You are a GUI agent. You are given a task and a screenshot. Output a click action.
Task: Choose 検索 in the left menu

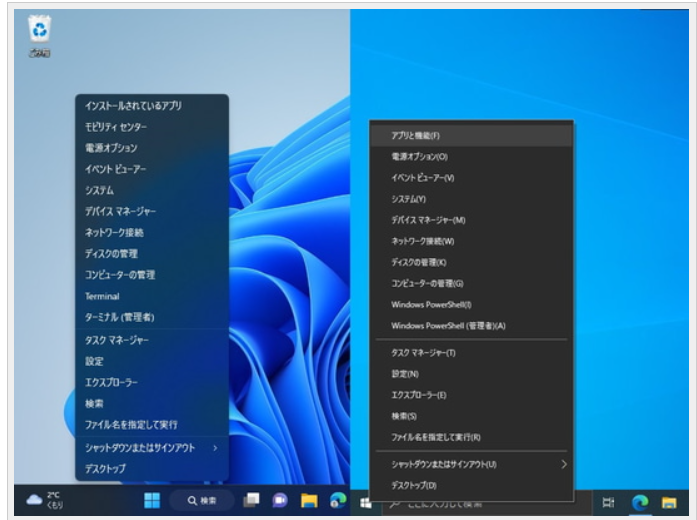coord(152,404)
